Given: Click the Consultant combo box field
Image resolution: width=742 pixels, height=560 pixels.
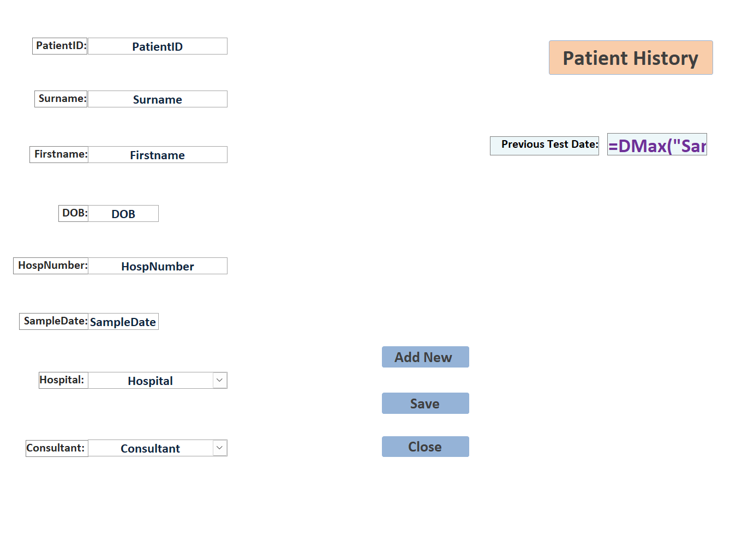Looking at the screenshot, I should click(x=151, y=448).
